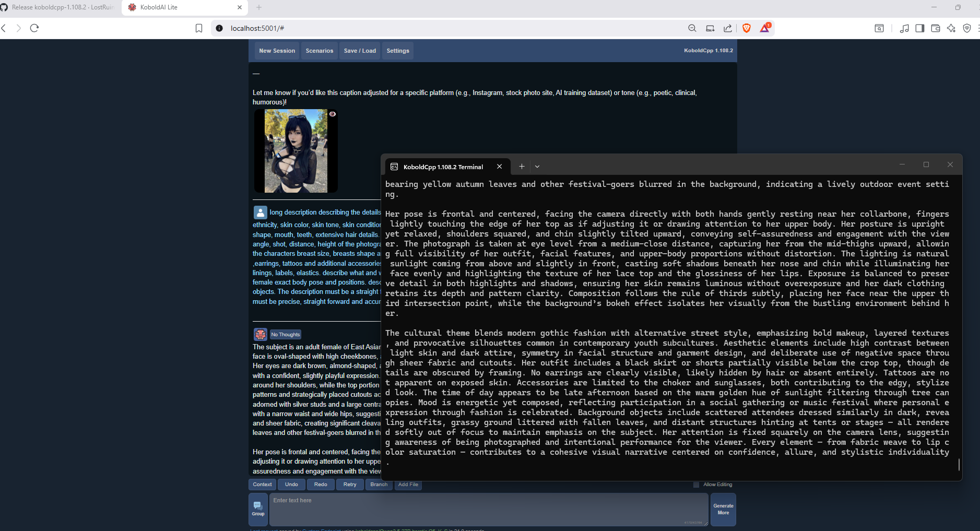Reload the page with the refresh icon
This screenshot has height=531, width=980.
34,28
